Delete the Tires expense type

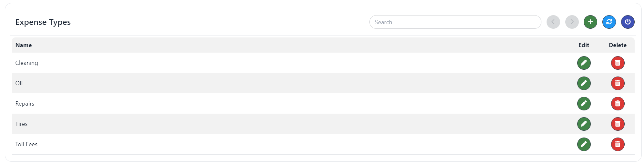point(618,124)
